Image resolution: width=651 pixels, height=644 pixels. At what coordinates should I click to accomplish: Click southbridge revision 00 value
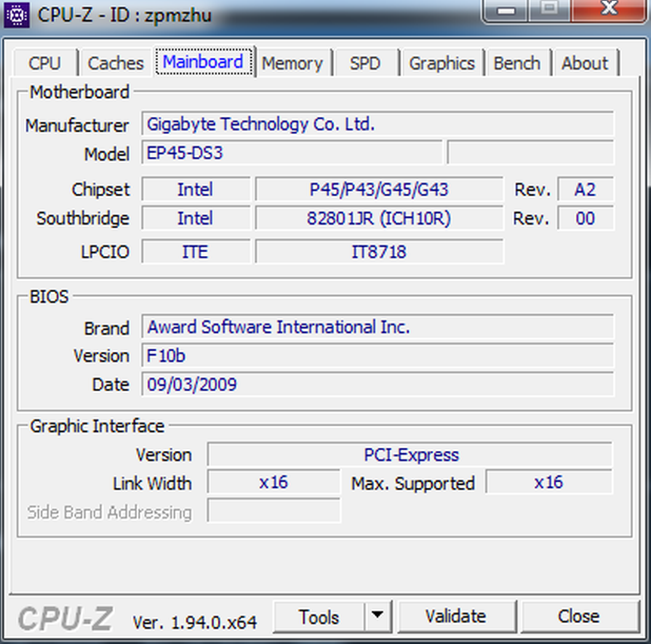point(585,218)
